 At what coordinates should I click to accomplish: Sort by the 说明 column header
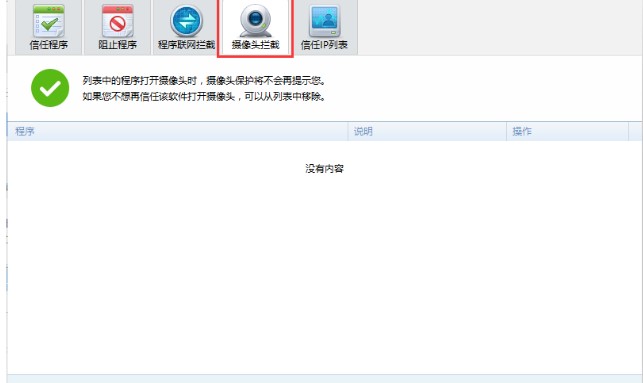pyautogui.click(x=427, y=131)
